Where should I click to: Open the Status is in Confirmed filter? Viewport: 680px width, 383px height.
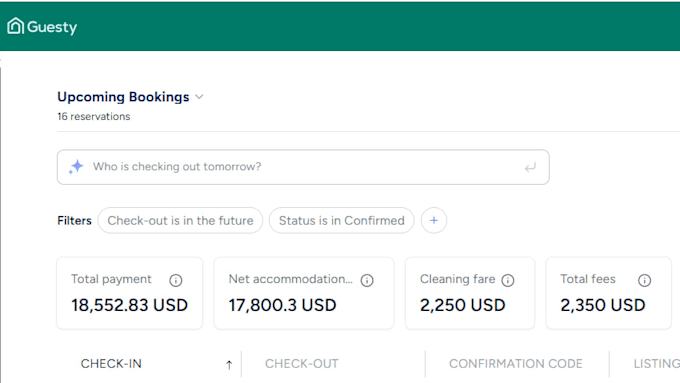(342, 220)
